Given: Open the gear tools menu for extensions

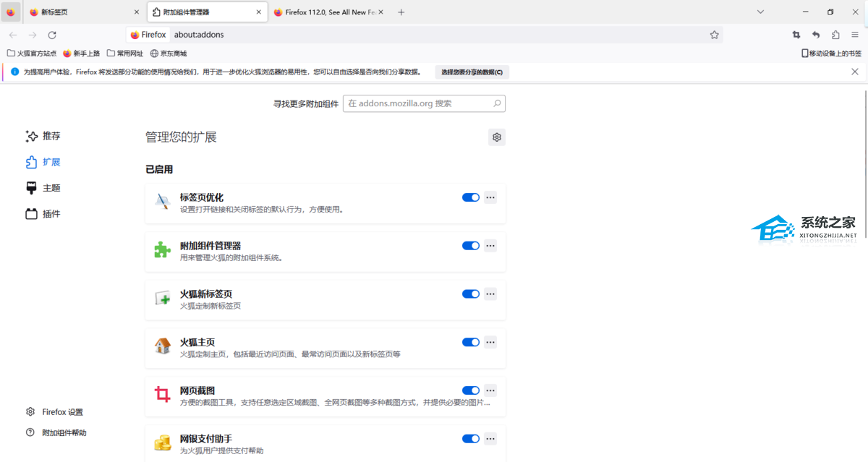Looking at the screenshot, I should point(497,137).
